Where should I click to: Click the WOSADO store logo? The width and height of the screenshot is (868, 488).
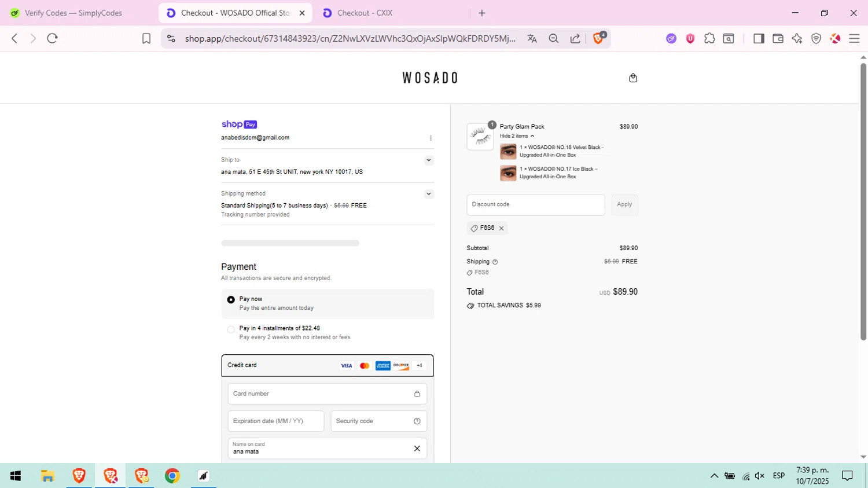pos(430,78)
